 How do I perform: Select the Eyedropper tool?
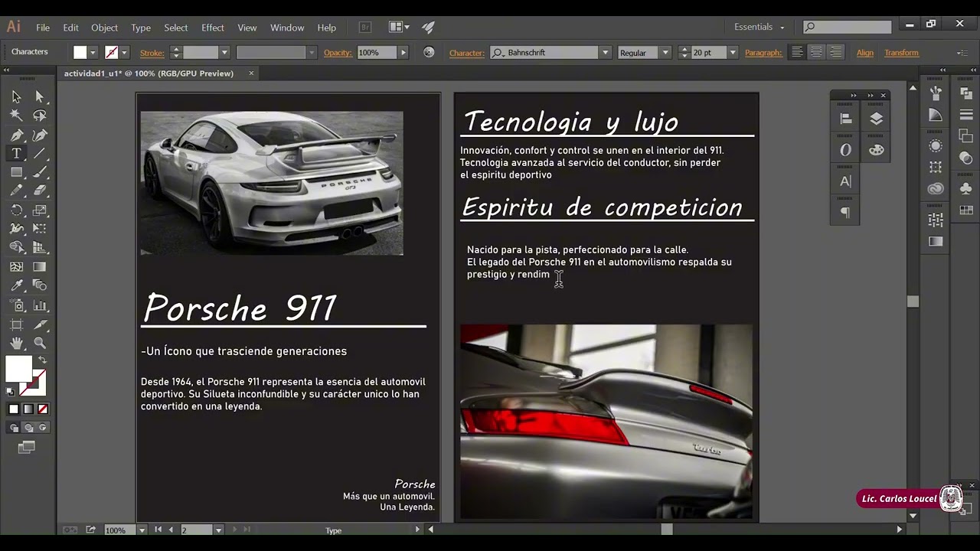click(16, 285)
